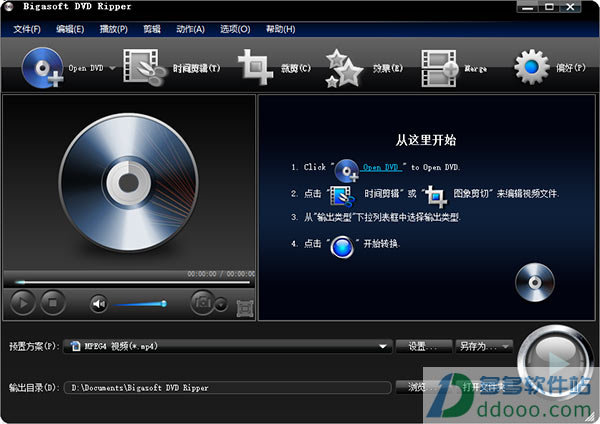The width and height of the screenshot is (600, 424).
Task: Click the blue convert icon in step 4
Action: point(342,247)
